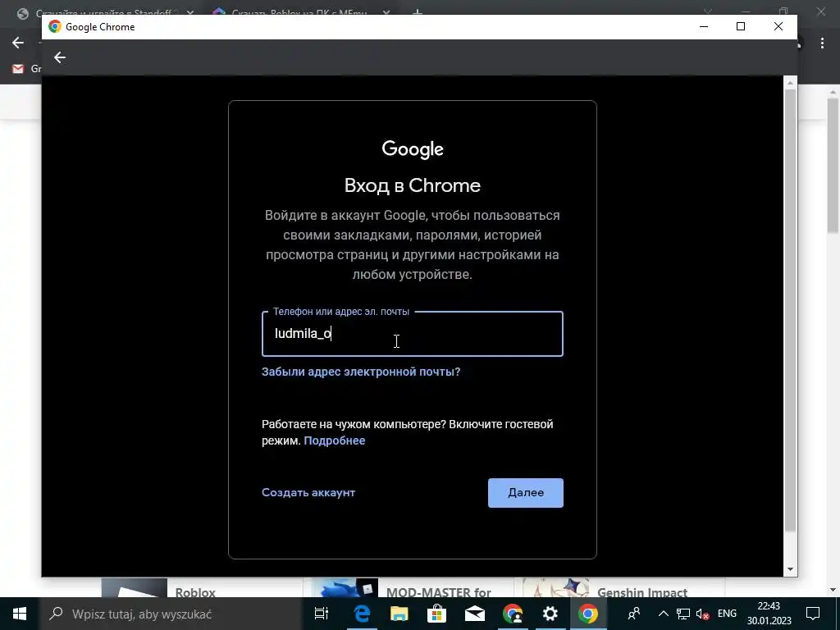This screenshot has width=840, height=630.
Task: Click Google Chrome logo in dialog title bar
Action: [55, 27]
